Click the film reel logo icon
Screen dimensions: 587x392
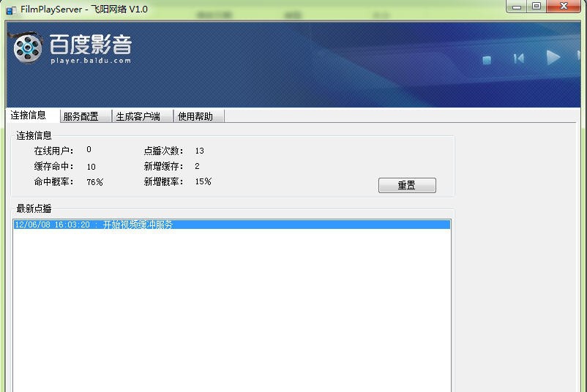pyautogui.click(x=27, y=48)
